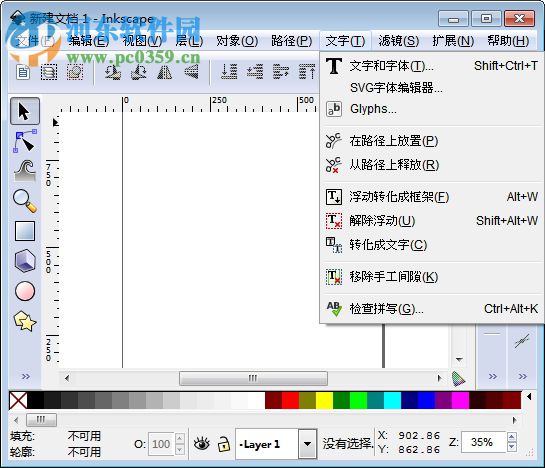The width and height of the screenshot is (545, 468).
Task: Click select all objects toolbar icon
Action: (x=23, y=73)
